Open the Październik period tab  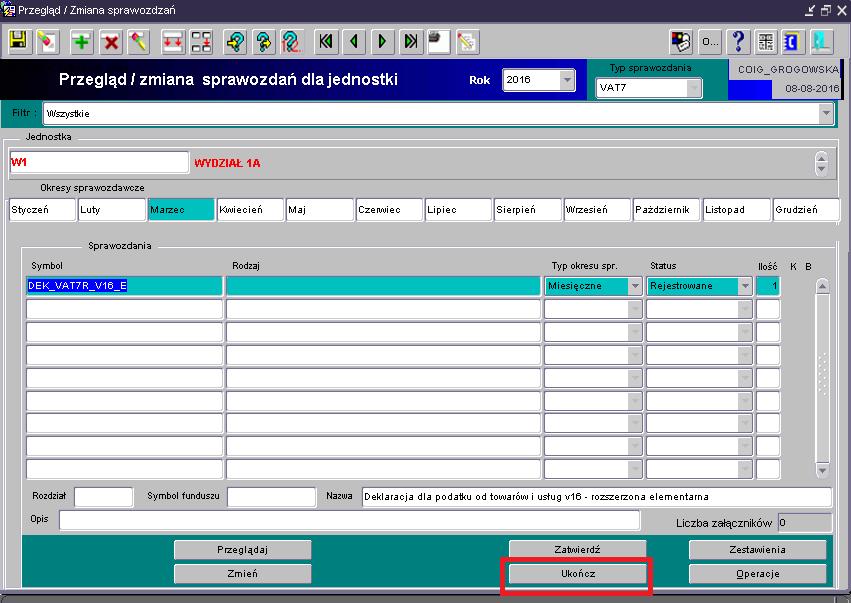tap(666, 210)
